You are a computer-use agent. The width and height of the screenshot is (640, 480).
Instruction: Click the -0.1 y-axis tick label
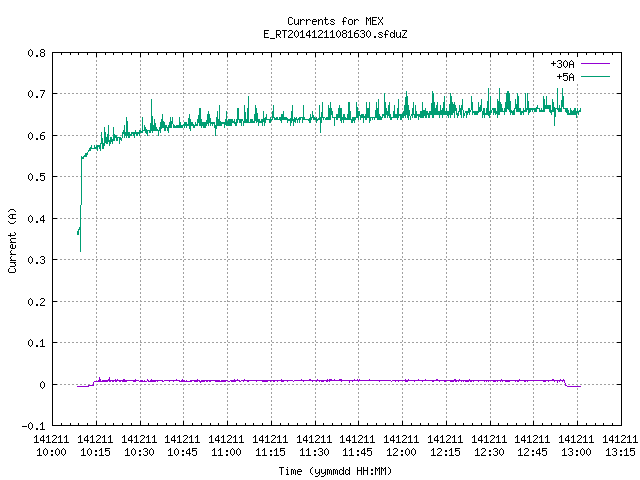[x=33, y=426]
